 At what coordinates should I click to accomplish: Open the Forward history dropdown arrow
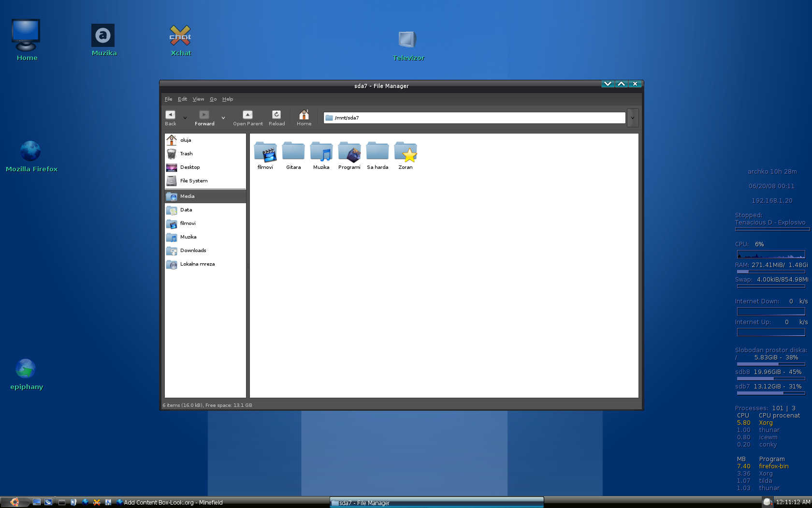[x=223, y=118]
